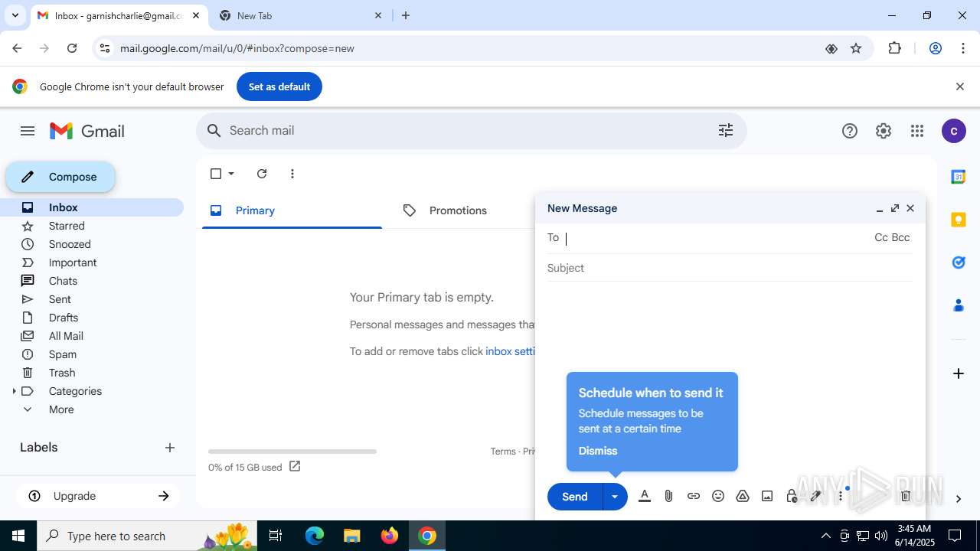Viewport: 980px width, 551px height.
Task: Add Bcc recipients
Action: pos(901,237)
